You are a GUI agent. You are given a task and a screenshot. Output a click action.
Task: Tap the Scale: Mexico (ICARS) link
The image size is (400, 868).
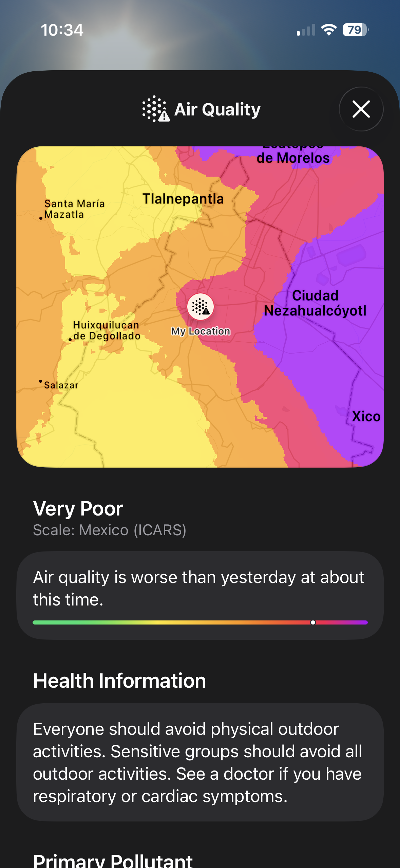[x=110, y=530]
